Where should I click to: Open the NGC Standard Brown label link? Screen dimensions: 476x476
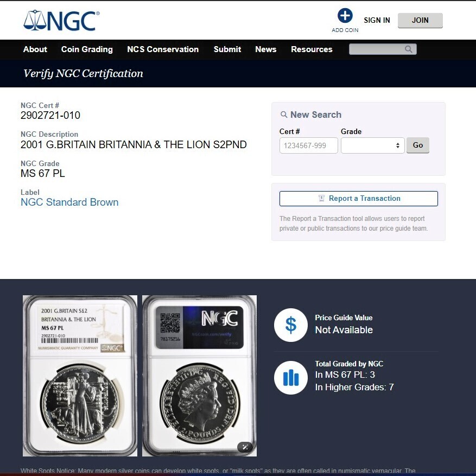[x=69, y=202]
